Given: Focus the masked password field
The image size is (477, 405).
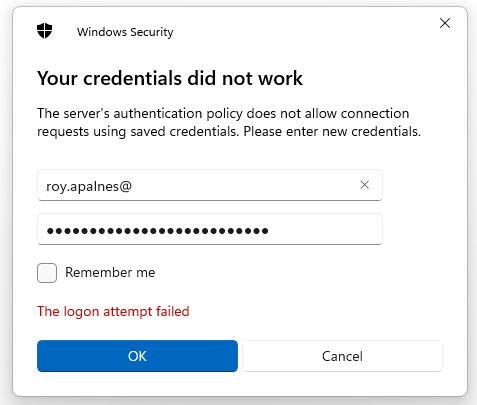Looking at the screenshot, I should tap(210, 229).
